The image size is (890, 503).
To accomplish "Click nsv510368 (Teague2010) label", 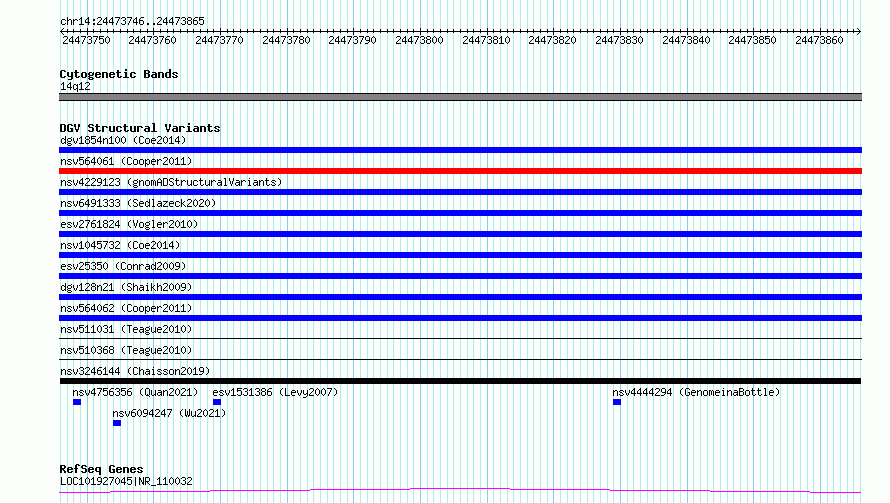I will [x=126, y=350].
